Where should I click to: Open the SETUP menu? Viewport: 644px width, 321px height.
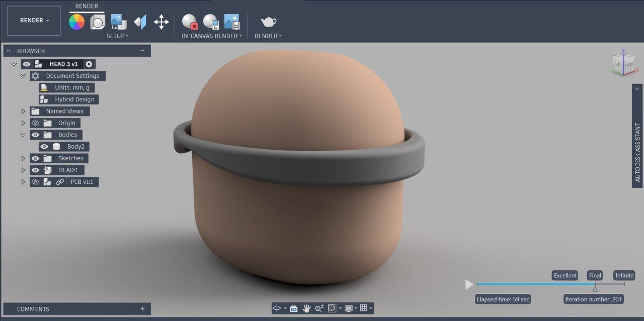pos(118,36)
